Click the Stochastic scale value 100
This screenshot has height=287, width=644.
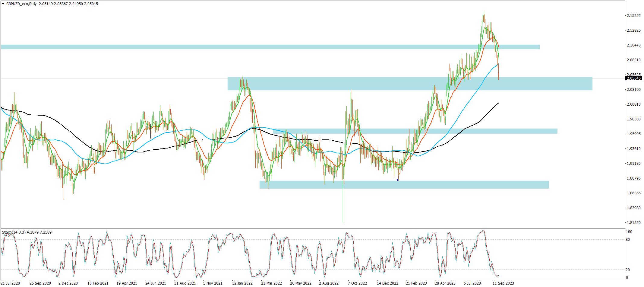pyautogui.click(x=629, y=232)
